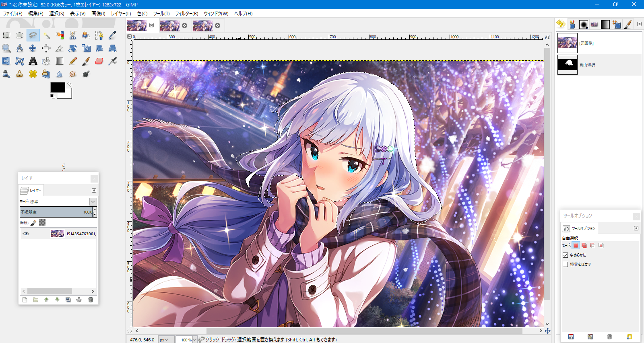Select the 自由選択 undo history entry
The image size is (644, 343).
[x=599, y=65]
